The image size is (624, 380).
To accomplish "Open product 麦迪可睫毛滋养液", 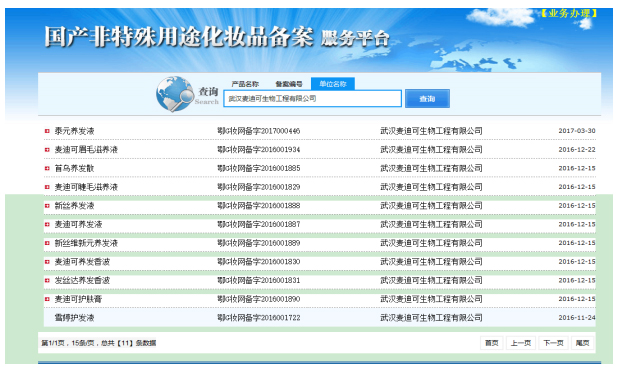I will tap(86, 187).
